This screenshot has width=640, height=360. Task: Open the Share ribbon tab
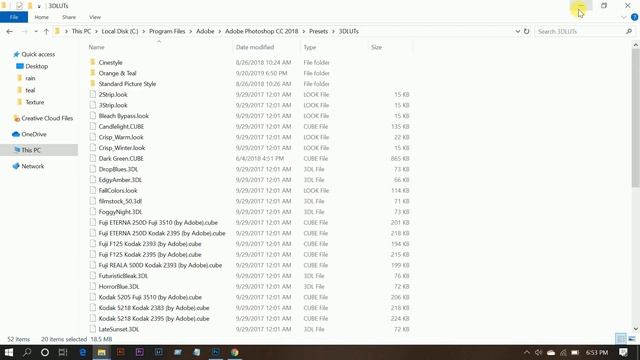pyautogui.click(x=69, y=17)
